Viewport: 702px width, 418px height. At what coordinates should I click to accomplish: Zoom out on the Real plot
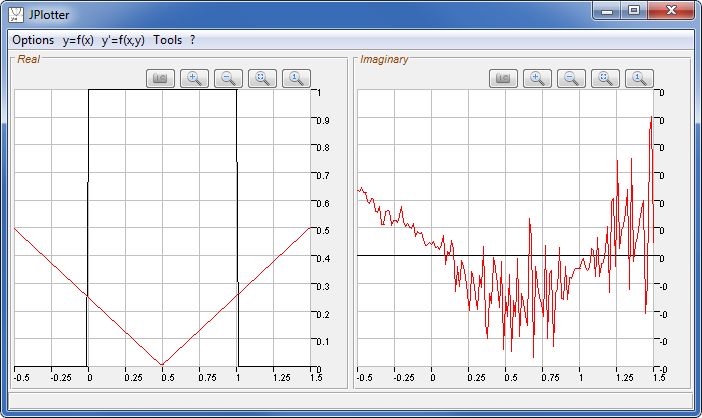pos(229,78)
